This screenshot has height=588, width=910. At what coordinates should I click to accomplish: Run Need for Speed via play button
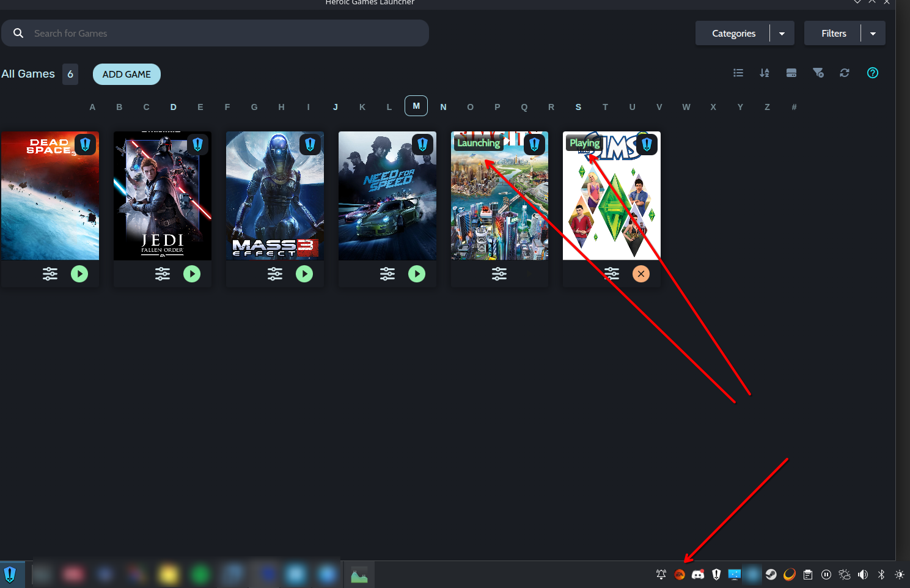point(417,274)
